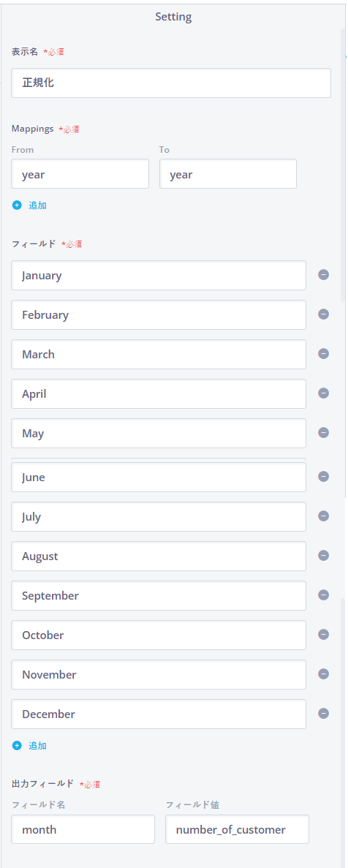The height and width of the screenshot is (868, 348).
Task: Delete the October field entry
Action: pyautogui.click(x=324, y=635)
